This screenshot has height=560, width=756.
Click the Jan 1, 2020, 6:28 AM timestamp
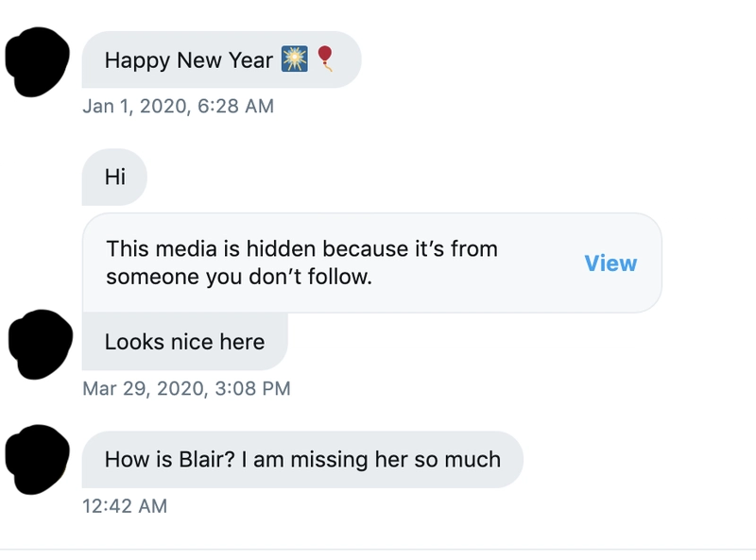[178, 106]
